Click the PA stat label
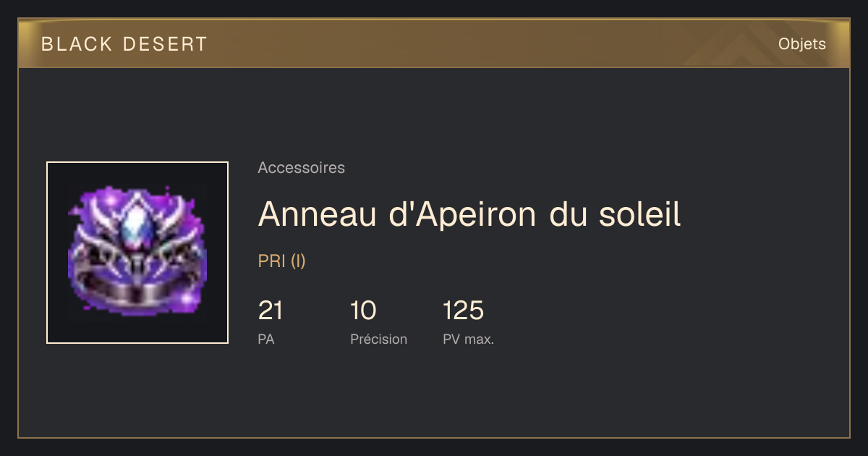Screen dimensions: 868x456 click(x=266, y=339)
